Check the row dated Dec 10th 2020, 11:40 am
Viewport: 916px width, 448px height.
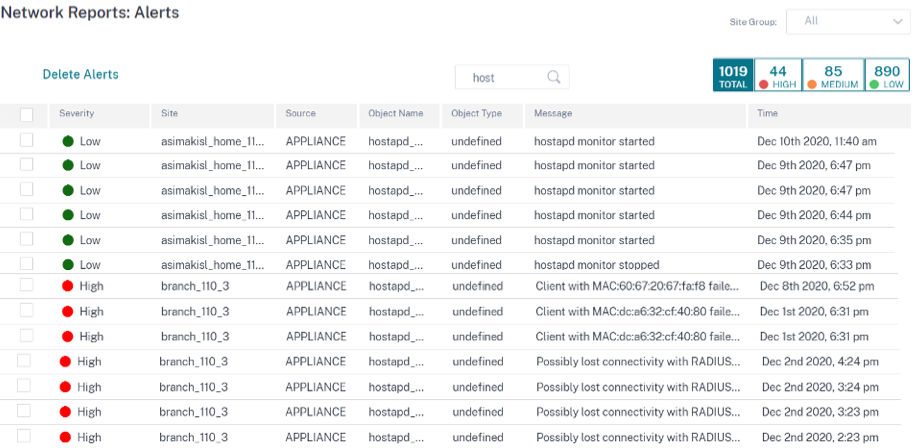(26, 140)
